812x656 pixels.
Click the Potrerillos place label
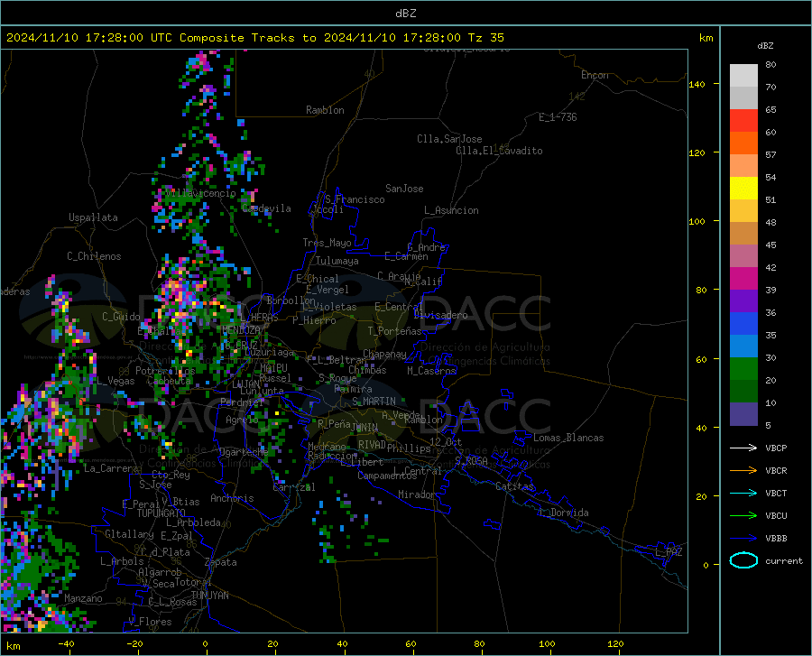tap(165, 371)
